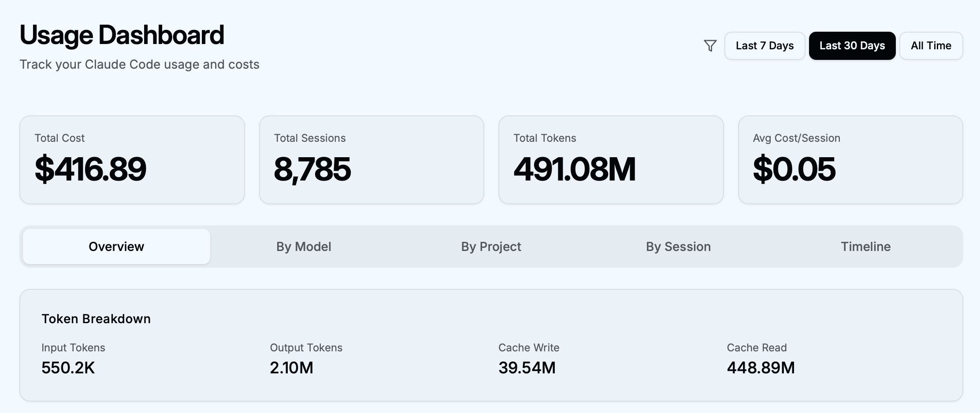Open the Timeline tab
This screenshot has width=980, height=413.
[865, 247]
